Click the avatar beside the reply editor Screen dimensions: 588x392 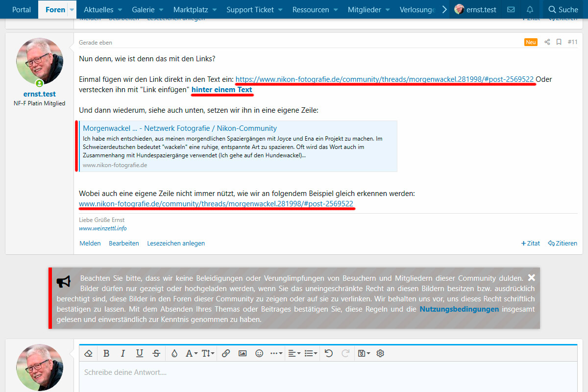pyautogui.click(x=40, y=367)
